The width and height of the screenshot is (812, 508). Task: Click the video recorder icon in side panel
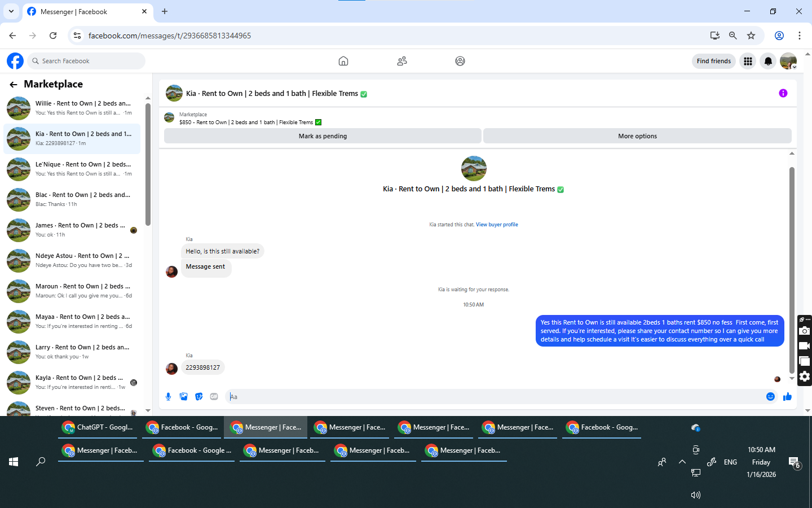[805, 346]
